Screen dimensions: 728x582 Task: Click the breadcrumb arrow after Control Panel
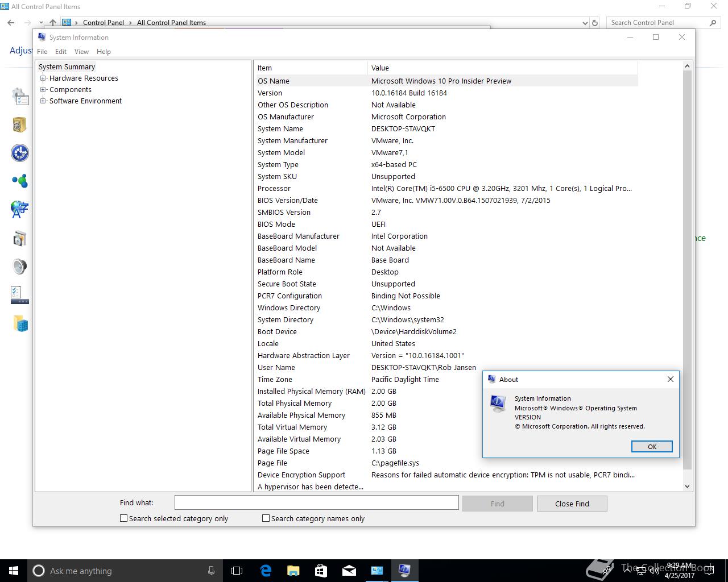point(130,23)
